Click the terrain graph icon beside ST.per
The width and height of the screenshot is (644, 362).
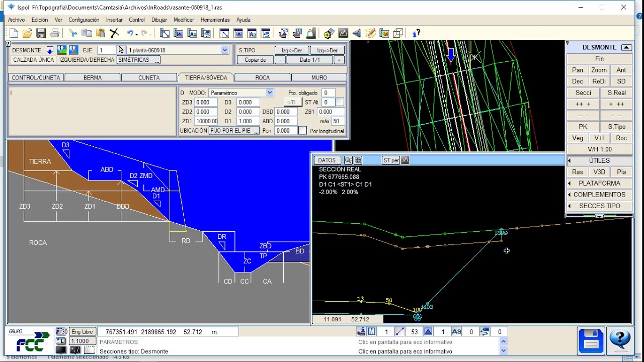(x=406, y=160)
